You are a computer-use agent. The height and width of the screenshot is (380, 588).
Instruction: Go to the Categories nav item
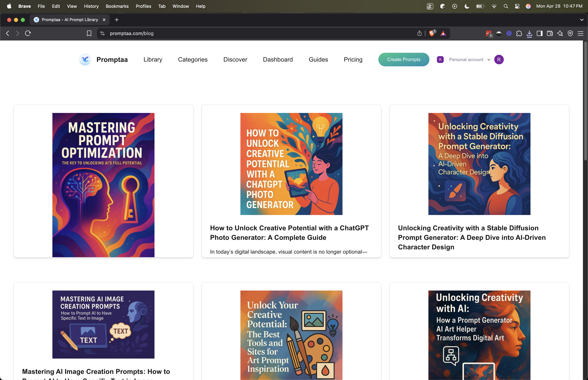pos(192,60)
